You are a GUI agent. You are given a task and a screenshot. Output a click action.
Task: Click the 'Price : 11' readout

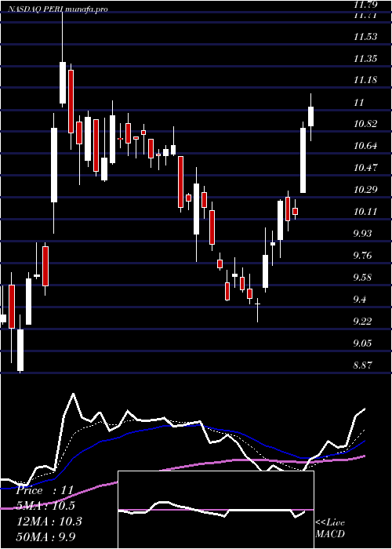point(45,490)
